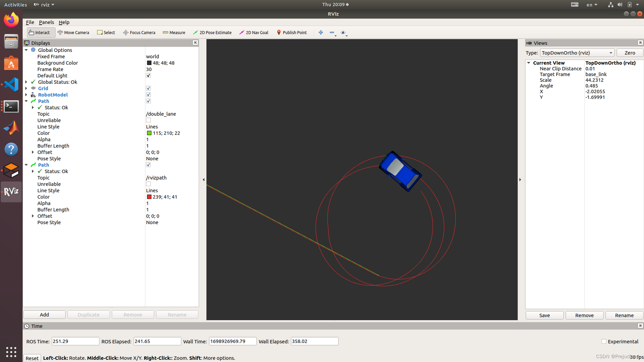Click the Move Camera tool
Viewport: 644px width, 362px height.
[72, 32]
